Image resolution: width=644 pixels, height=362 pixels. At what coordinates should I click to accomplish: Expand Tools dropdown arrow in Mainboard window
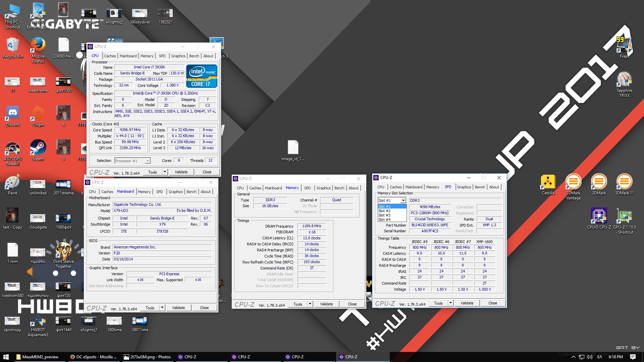tap(162, 308)
